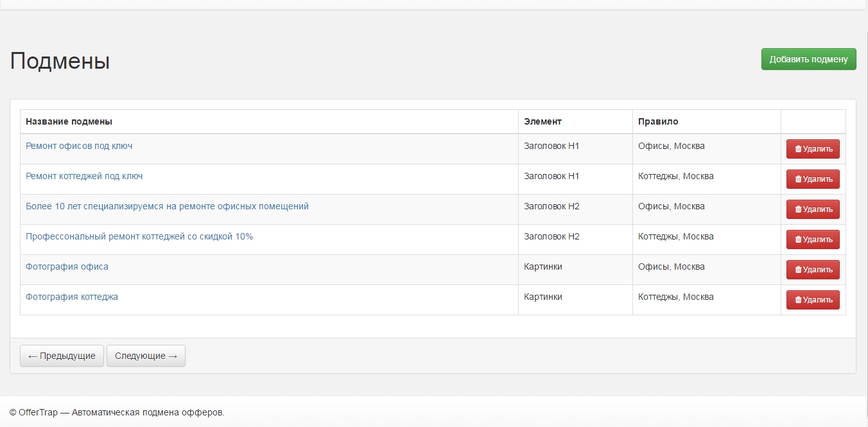Delete the "Ремонт офисов под ключ" substitution
The width and height of the screenshot is (868, 427).
coord(813,149)
